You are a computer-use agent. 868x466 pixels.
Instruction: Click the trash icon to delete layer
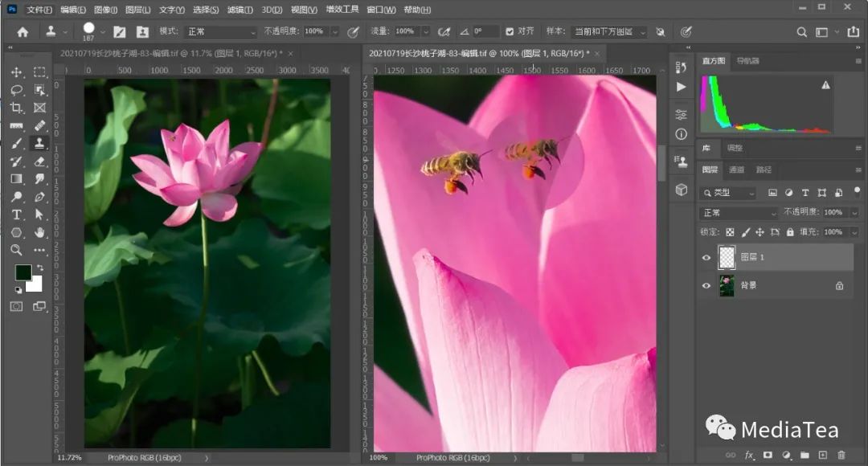point(841,456)
